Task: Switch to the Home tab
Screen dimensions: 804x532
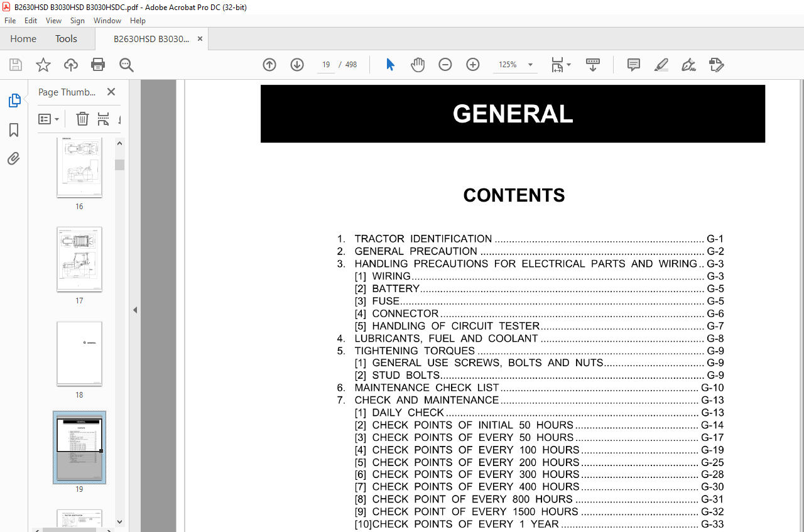Action: coord(23,39)
